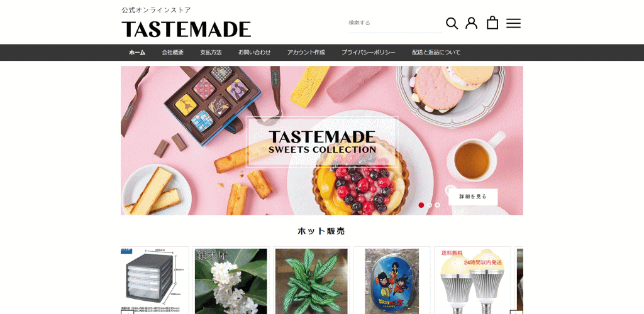Click the 詳細を見る banner button

point(473,197)
